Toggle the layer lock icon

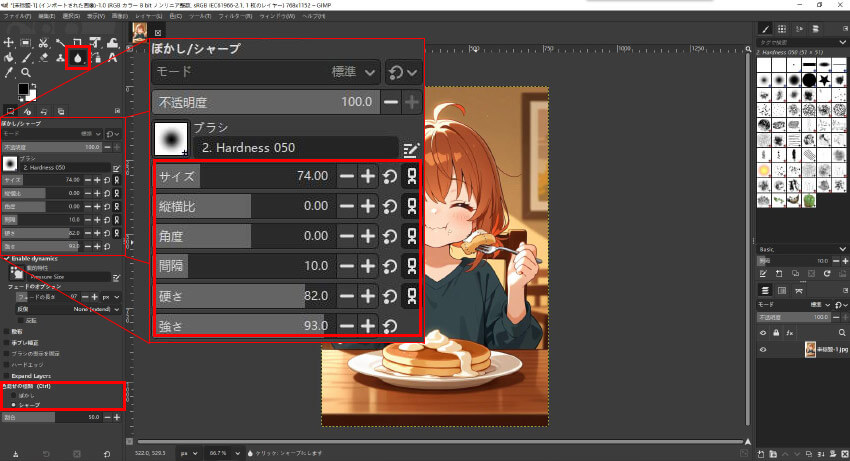[x=776, y=333]
